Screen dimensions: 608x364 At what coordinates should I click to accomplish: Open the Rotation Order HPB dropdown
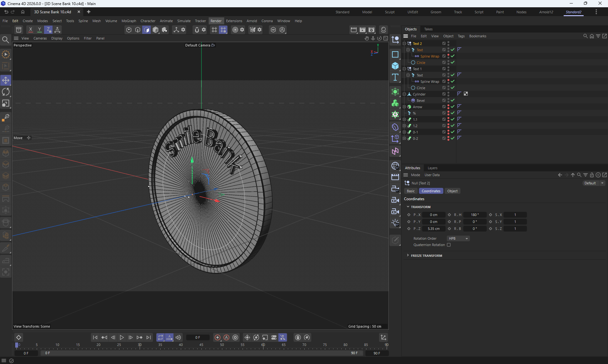click(458, 238)
